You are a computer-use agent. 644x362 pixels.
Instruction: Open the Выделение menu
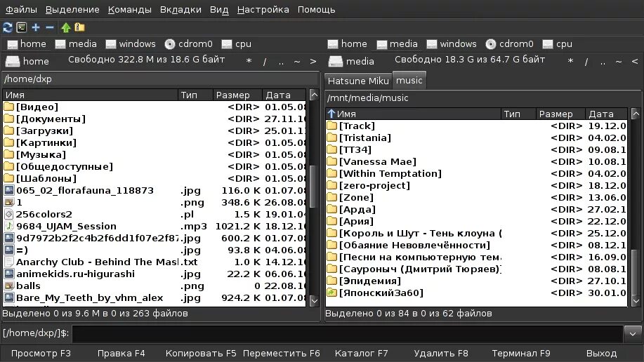point(72,9)
